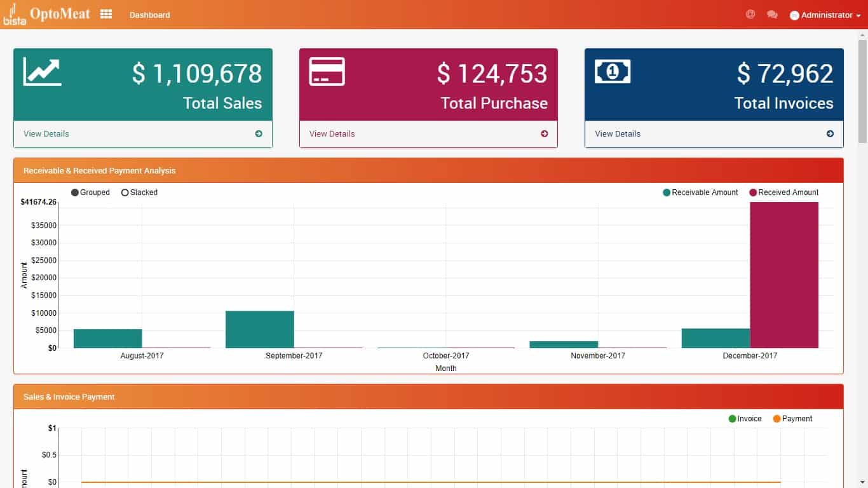Click the December-2017 Received Amount bar

click(x=784, y=274)
